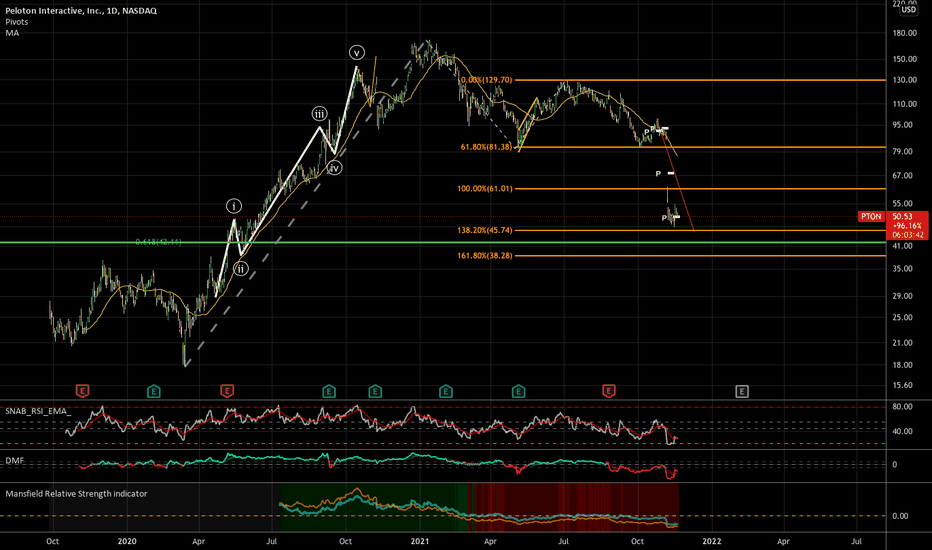Click the 40.00 RSI axis label

(902, 431)
